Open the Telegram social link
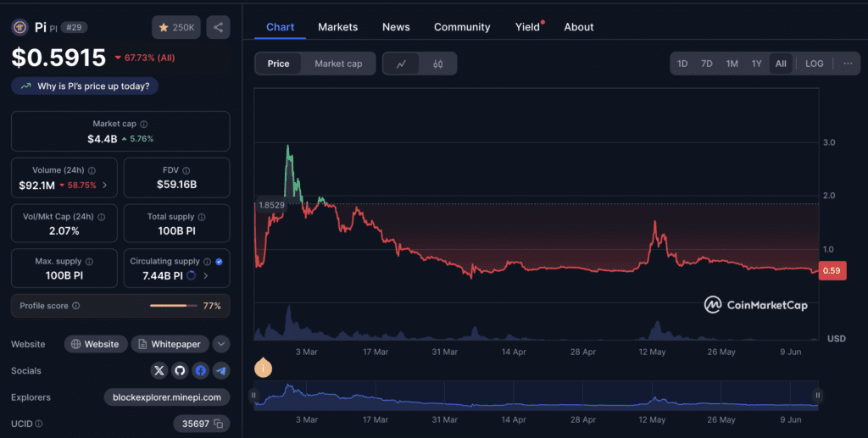 point(221,370)
